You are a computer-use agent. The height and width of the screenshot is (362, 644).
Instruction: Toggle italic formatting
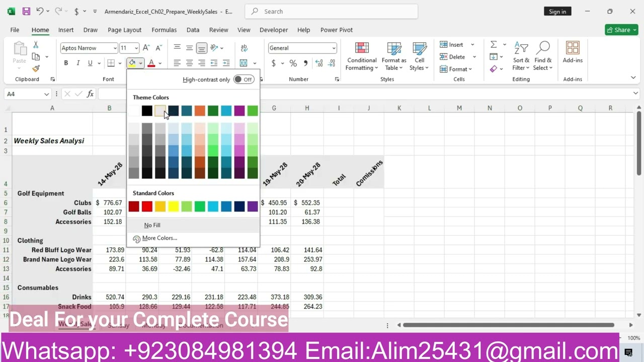(78, 63)
